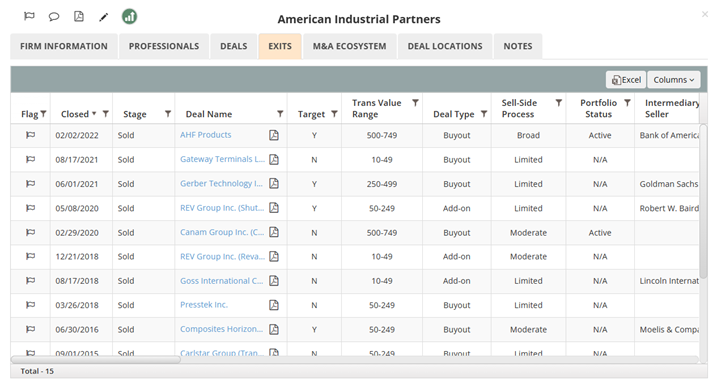Filter the Target column
The image size is (717, 380).
pyautogui.click(x=334, y=114)
